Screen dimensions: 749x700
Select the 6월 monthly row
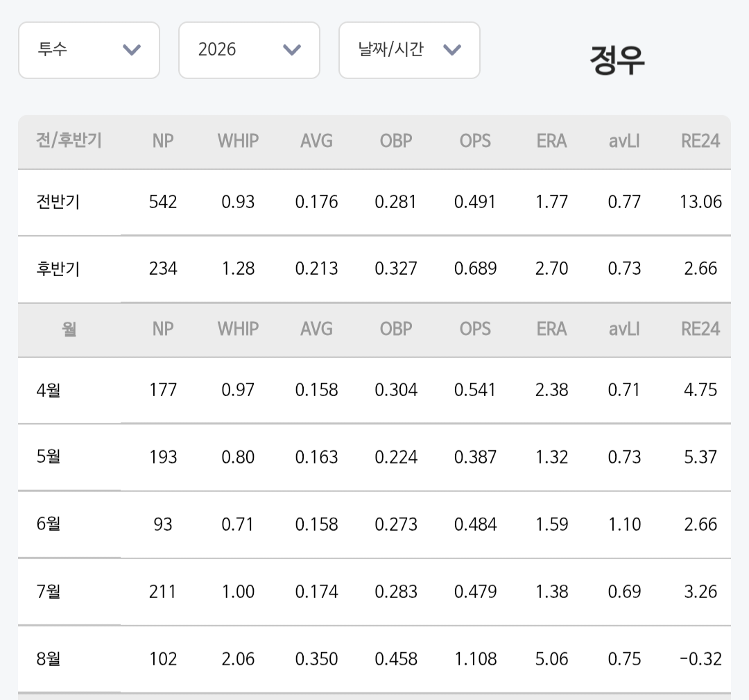[x=374, y=524]
